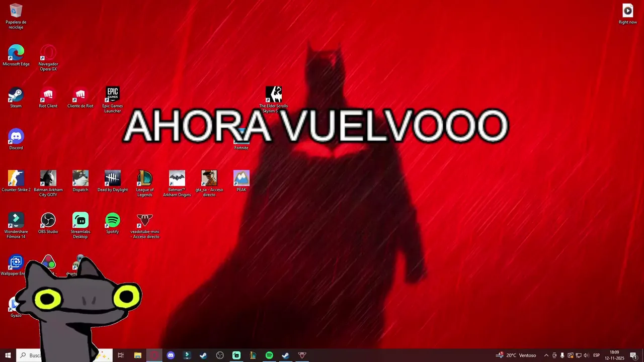
Task: Open the network tray icon
Action: [x=579, y=355]
